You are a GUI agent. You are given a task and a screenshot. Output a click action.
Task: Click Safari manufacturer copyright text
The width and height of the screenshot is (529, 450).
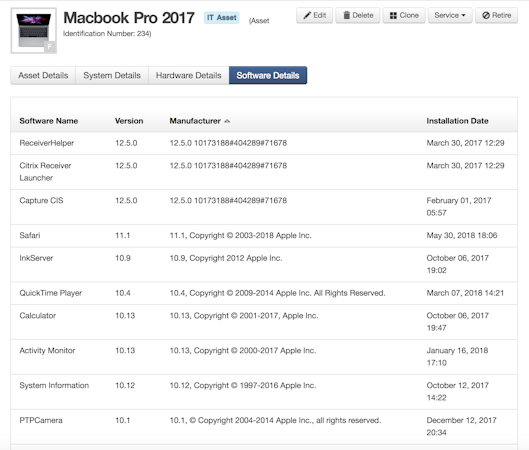pos(240,235)
